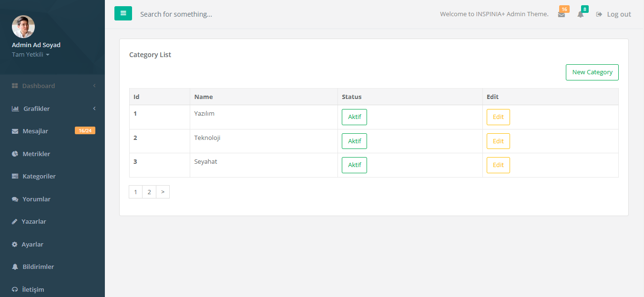The height and width of the screenshot is (297, 644).
Task: Click the green 8 notification badge
Action: click(584, 9)
